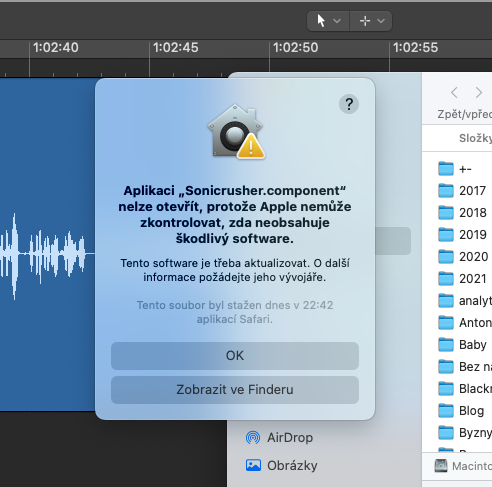Select the Blog folder icon

(446, 411)
